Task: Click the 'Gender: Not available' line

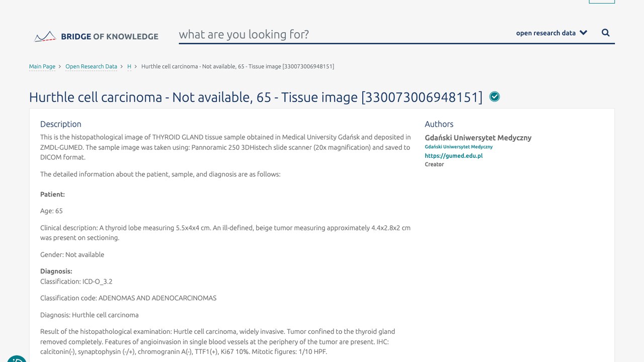Action: tap(72, 255)
